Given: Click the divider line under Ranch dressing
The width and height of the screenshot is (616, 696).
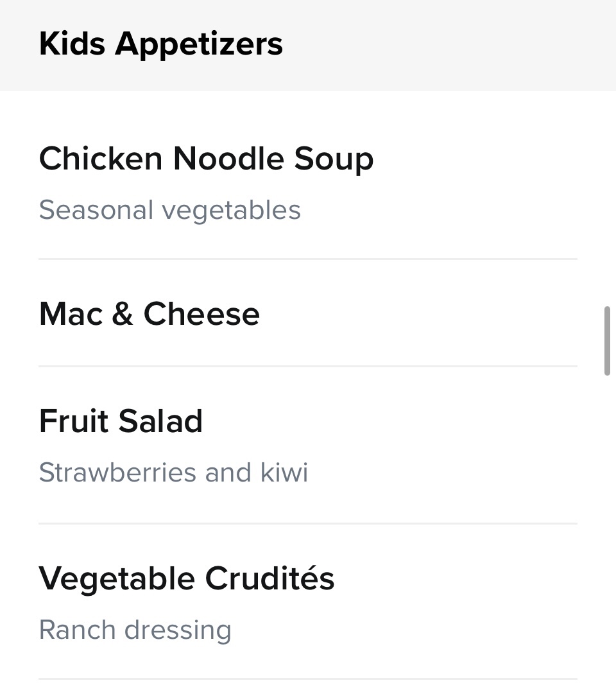Looking at the screenshot, I should click(x=308, y=679).
